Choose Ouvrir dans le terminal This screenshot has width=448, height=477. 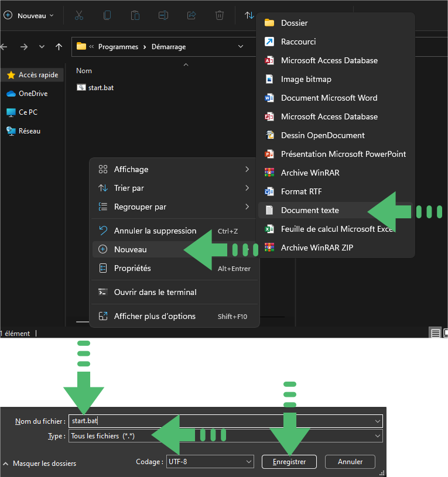tap(174, 292)
